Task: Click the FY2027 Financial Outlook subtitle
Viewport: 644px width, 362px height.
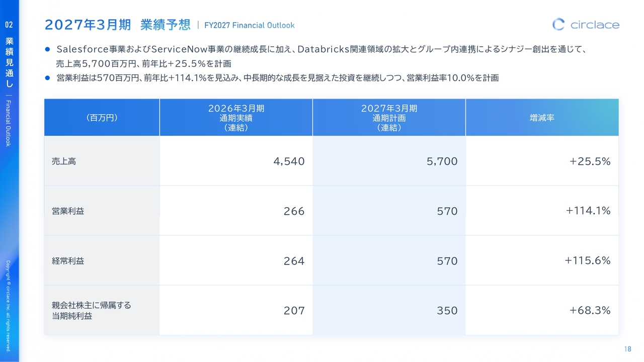Action: coord(250,25)
